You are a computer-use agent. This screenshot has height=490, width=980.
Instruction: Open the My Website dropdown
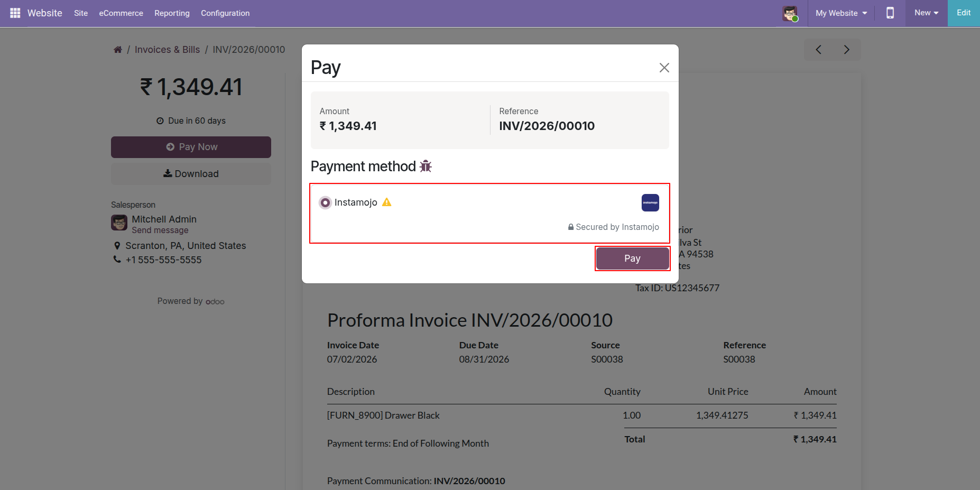coord(841,13)
